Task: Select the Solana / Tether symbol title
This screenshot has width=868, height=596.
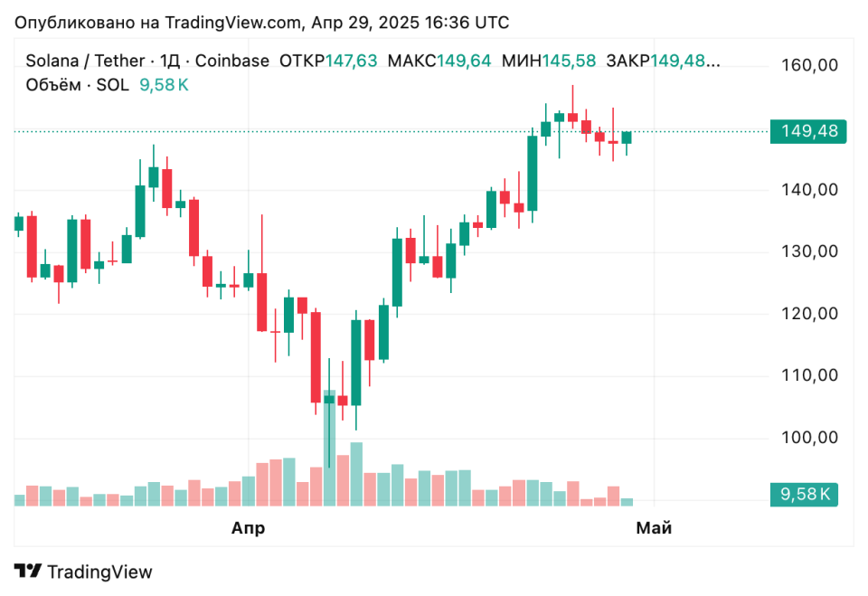Action: pyautogui.click(x=85, y=61)
